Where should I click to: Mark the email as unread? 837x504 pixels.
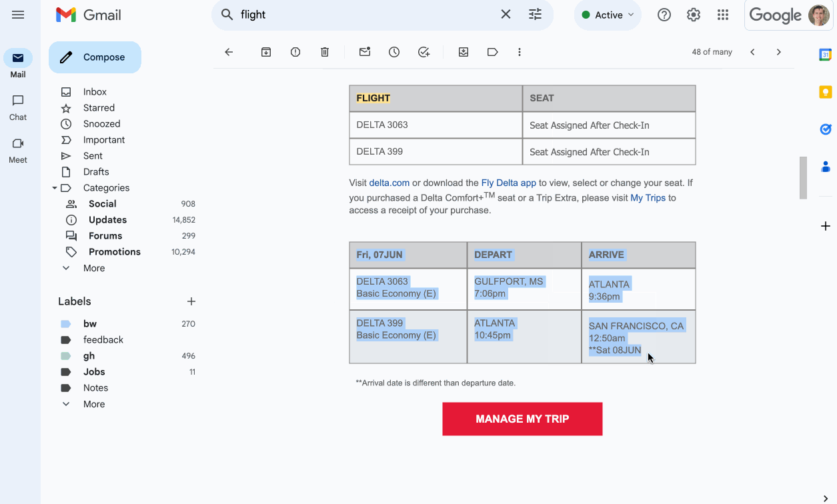(x=365, y=52)
